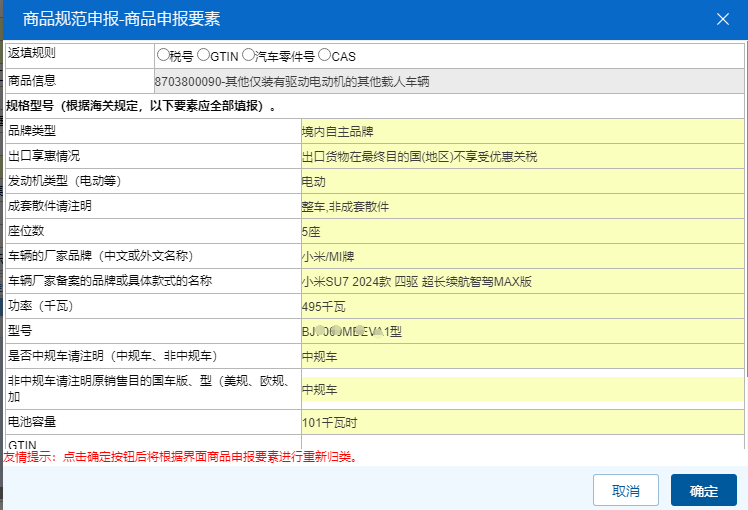Image resolution: width=748 pixels, height=510 pixels.
Task: Edit the 功率 field showing 495千瓦
Action: coord(521,306)
